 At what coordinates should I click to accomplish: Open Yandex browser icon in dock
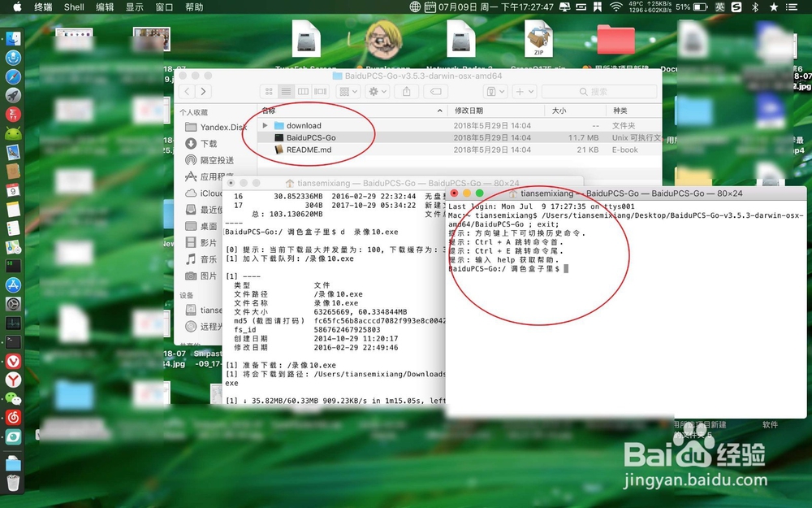click(13, 380)
